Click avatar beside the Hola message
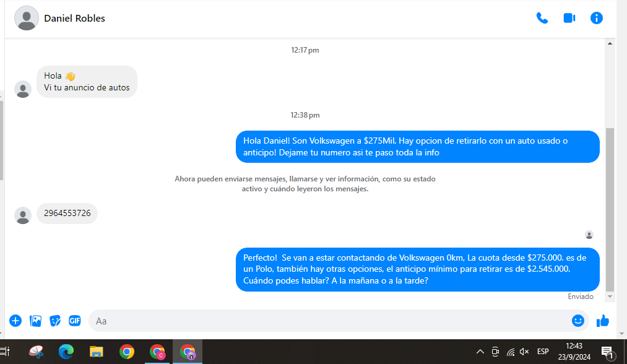This screenshot has height=364, width=627. 23,89
